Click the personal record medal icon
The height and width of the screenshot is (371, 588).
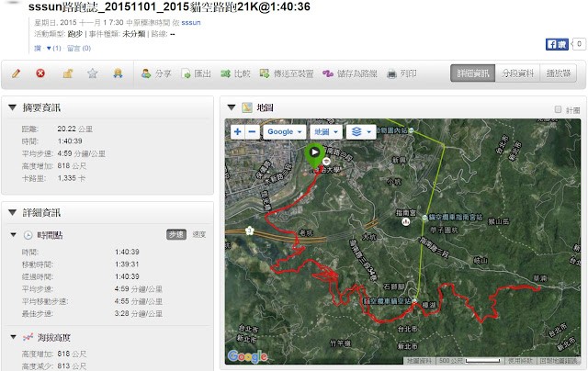point(118,73)
